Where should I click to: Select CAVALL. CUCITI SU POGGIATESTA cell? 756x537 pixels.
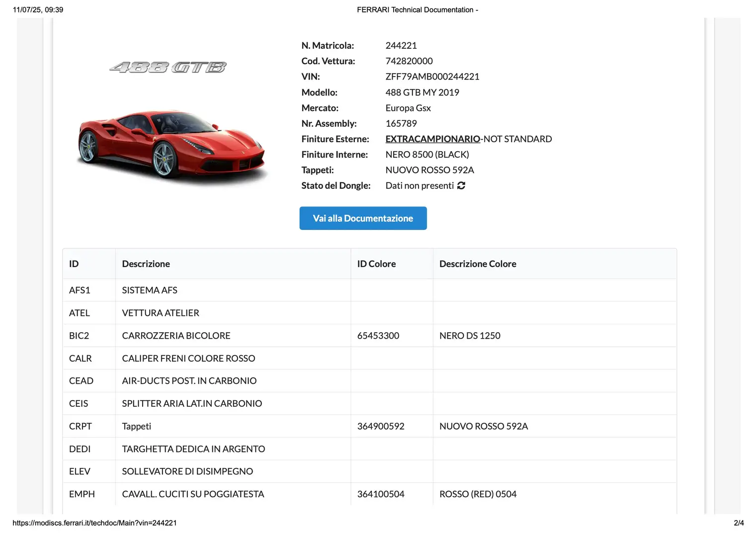click(233, 494)
